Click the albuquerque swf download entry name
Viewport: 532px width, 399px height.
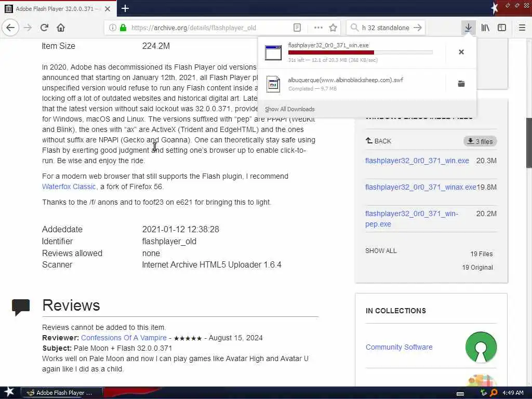point(345,80)
